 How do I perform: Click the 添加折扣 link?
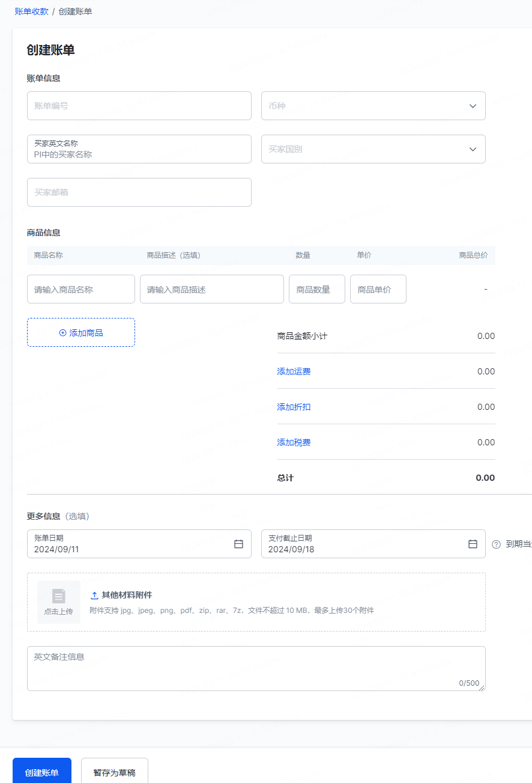294,407
